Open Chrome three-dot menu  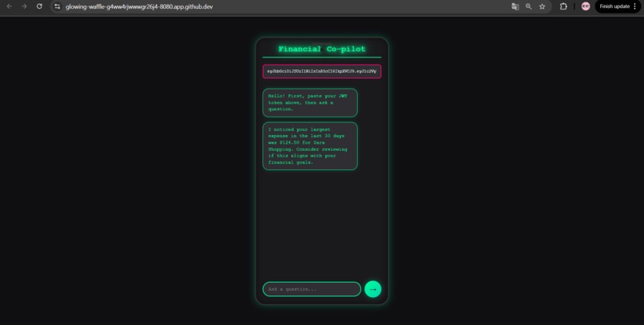click(635, 6)
